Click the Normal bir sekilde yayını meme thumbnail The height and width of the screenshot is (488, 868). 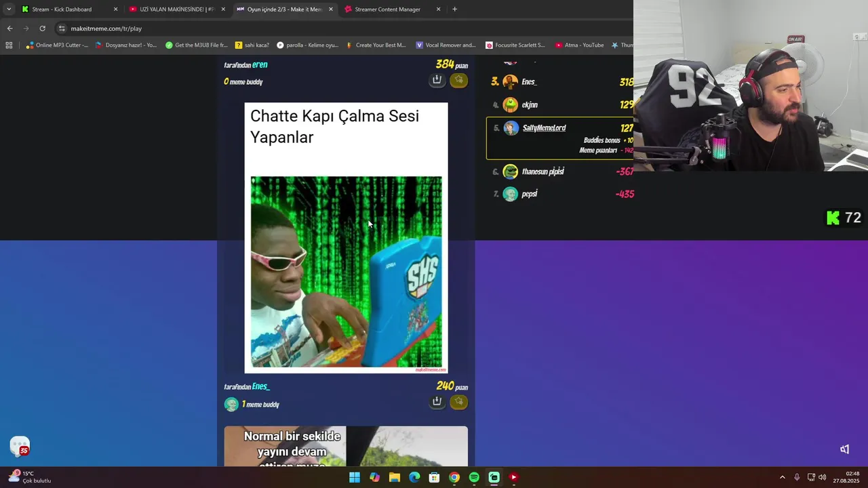pos(346,446)
